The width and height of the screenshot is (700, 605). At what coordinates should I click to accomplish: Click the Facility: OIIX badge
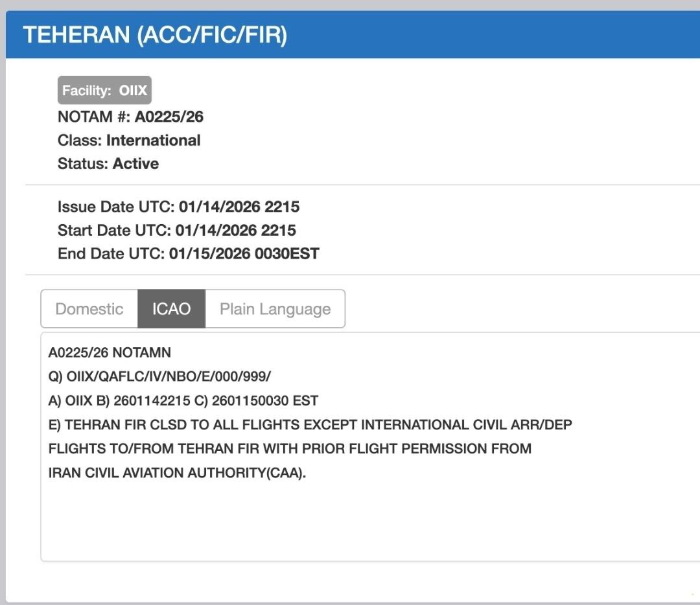click(104, 91)
